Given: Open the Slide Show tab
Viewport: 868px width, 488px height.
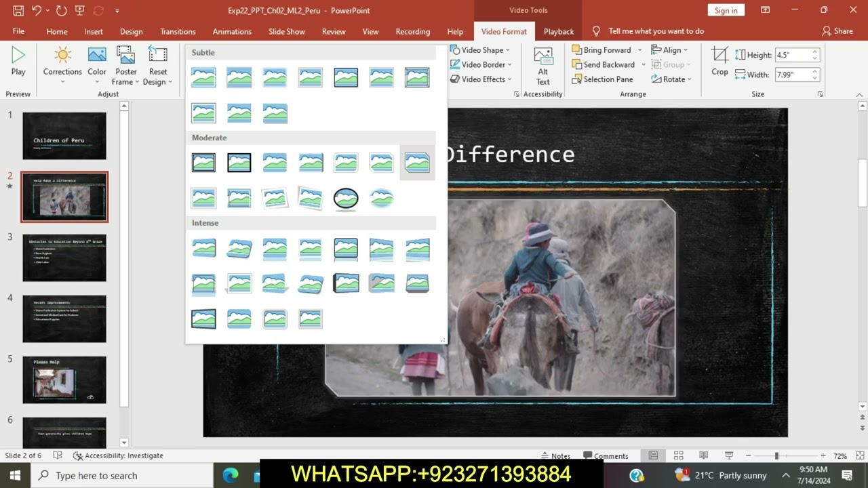Looking at the screenshot, I should tap(286, 31).
